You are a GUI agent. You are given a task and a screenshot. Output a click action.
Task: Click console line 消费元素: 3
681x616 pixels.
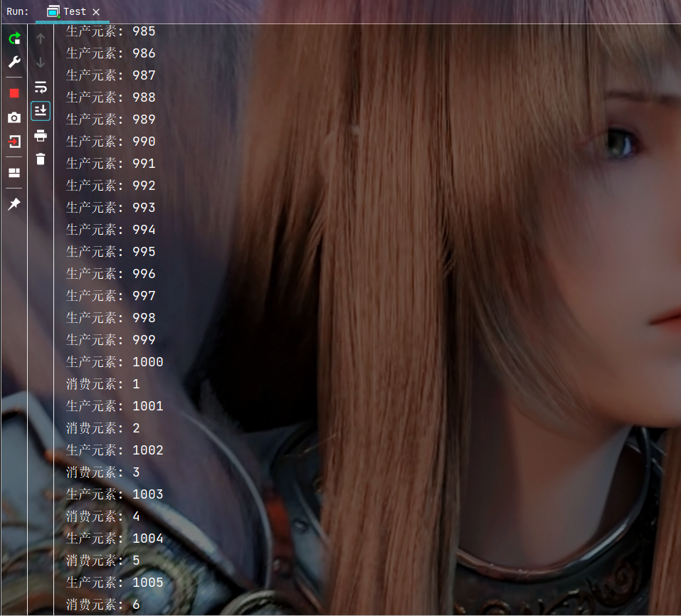(x=103, y=472)
